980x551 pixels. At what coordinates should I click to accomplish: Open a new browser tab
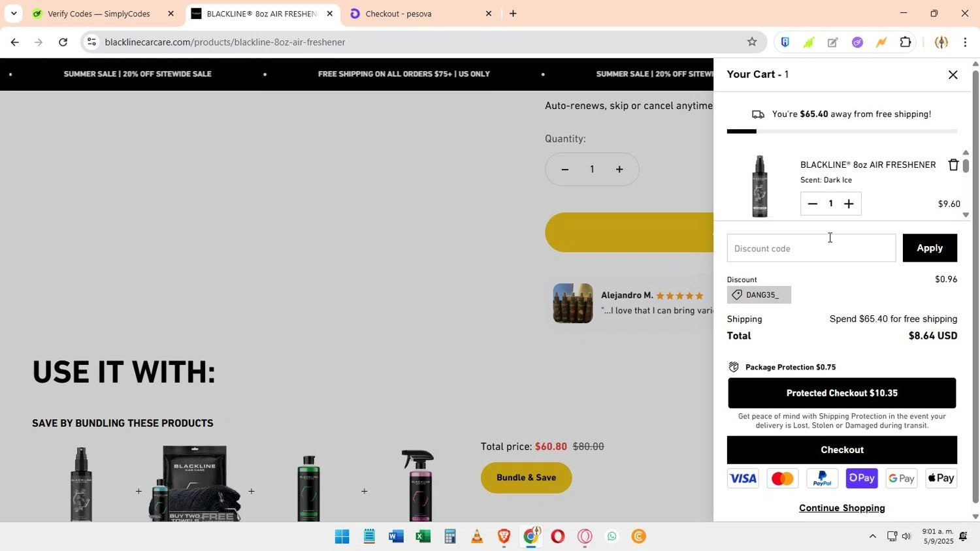pos(513,14)
